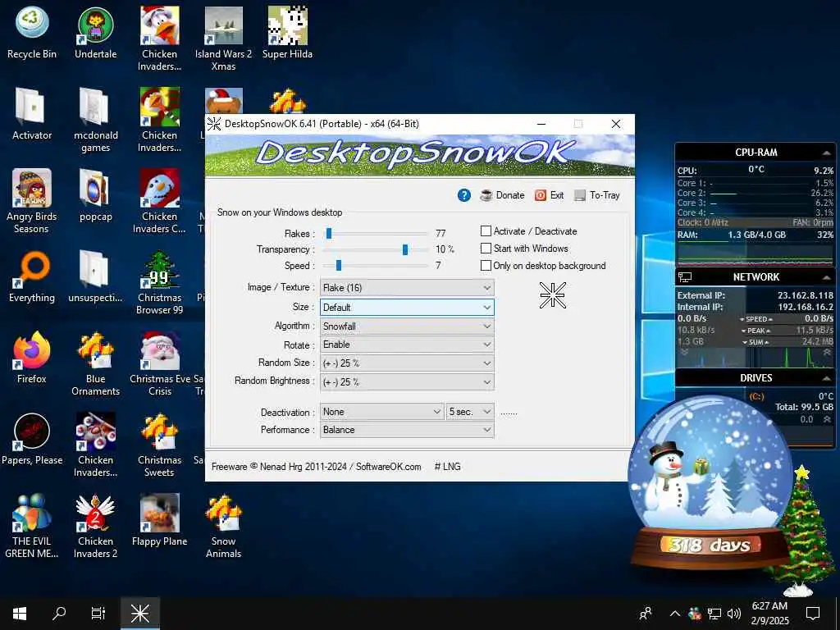Click the volume speaker tray icon
This screenshot has height=630, width=840.
[734, 614]
